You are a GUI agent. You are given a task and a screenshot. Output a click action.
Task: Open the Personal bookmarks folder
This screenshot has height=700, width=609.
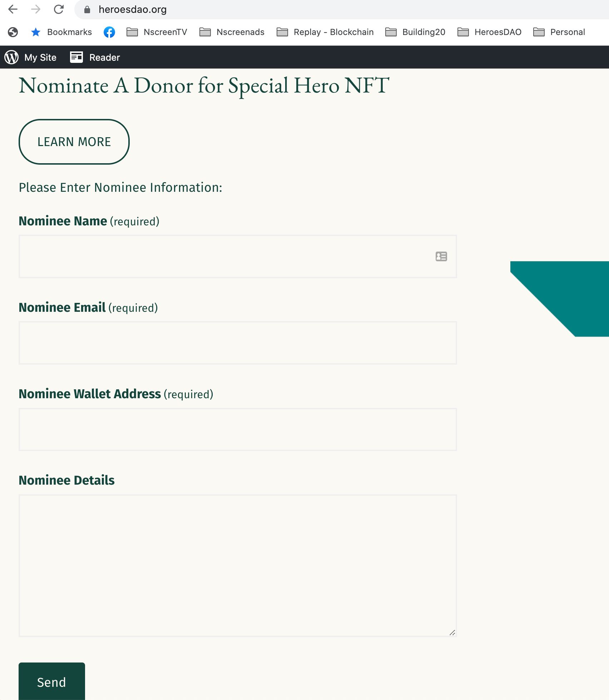click(x=559, y=32)
